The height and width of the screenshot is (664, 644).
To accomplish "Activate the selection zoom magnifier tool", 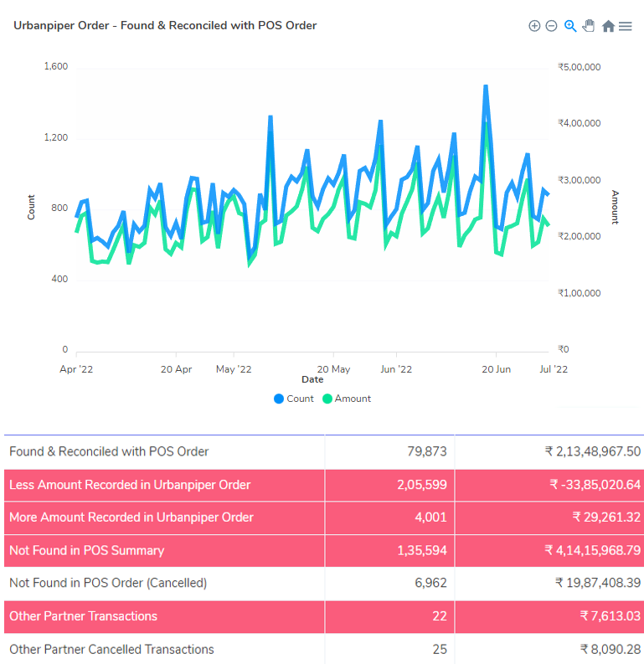I will click(x=570, y=26).
